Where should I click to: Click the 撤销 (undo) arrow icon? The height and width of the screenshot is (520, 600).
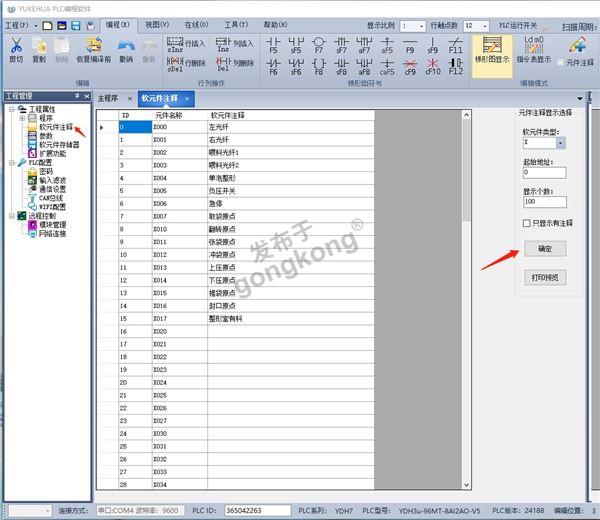click(125, 45)
